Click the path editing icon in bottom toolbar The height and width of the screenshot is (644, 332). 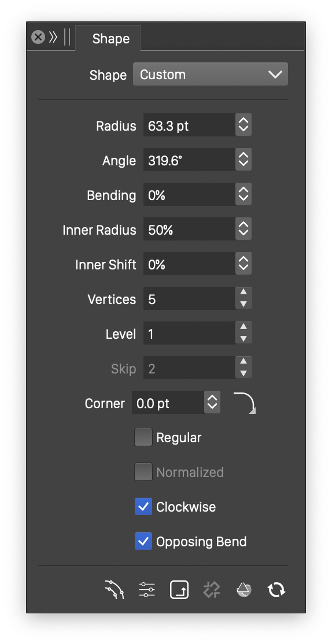(x=114, y=590)
